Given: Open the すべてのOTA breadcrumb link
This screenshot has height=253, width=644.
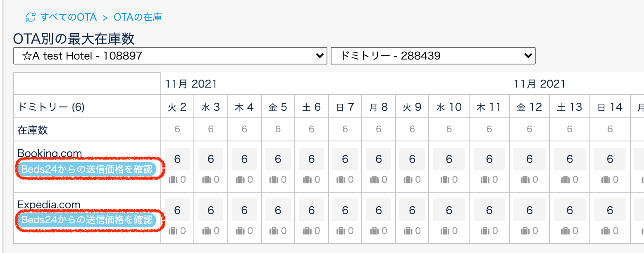Looking at the screenshot, I should pos(69,17).
